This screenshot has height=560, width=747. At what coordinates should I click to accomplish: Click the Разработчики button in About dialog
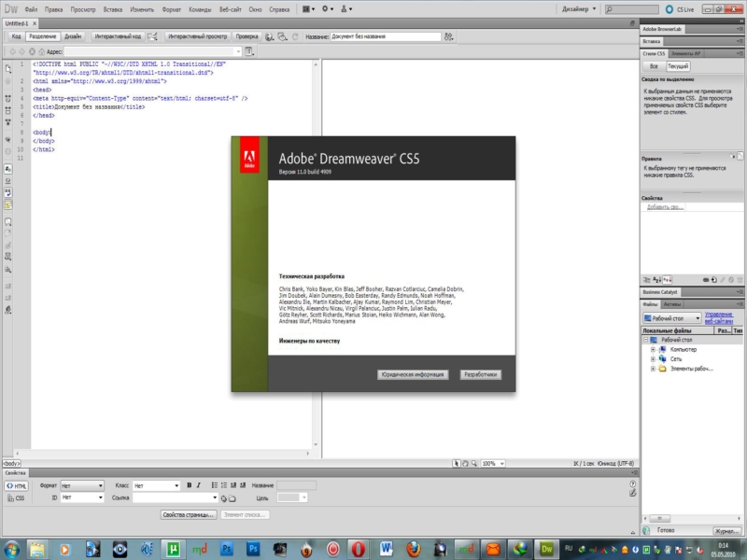480,375
